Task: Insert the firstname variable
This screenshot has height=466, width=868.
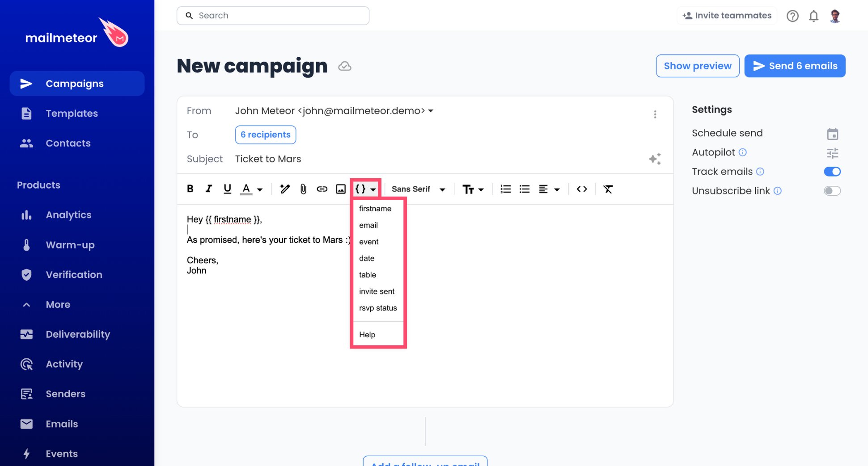Action: tap(375, 209)
